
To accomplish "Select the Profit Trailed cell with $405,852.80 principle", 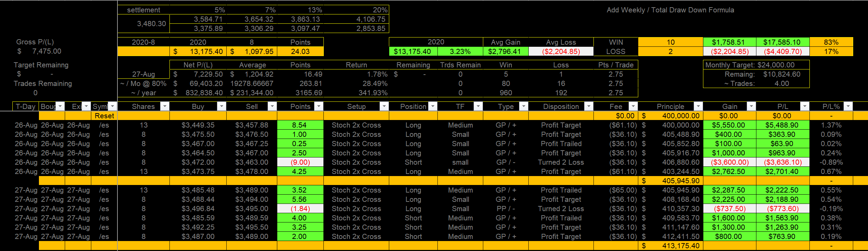I will (561, 144).
